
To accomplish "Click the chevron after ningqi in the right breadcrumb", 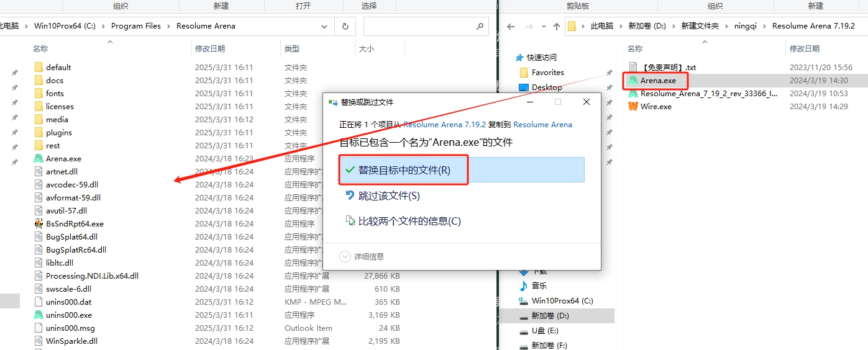I will tap(764, 26).
